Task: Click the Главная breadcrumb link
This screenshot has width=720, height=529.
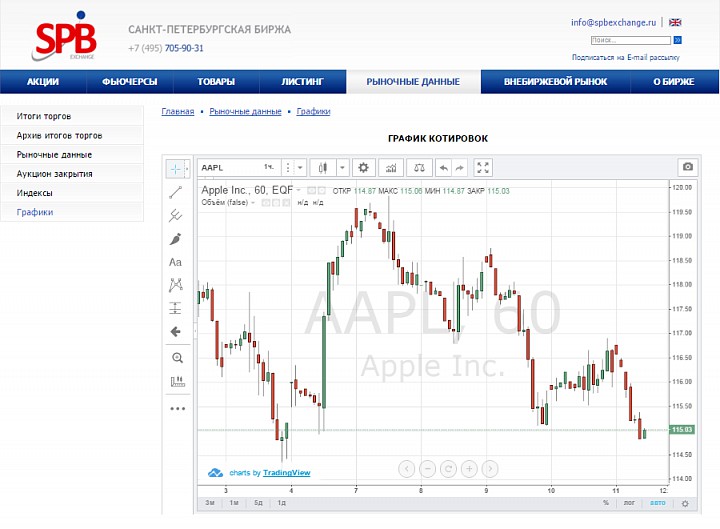Action: [x=178, y=111]
